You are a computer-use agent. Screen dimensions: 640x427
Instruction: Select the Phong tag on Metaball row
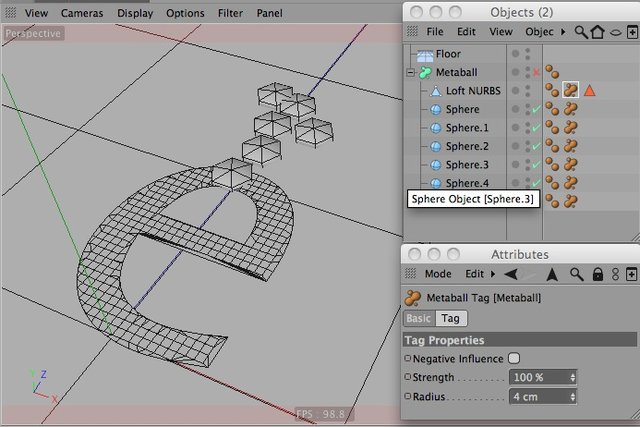(552, 72)
